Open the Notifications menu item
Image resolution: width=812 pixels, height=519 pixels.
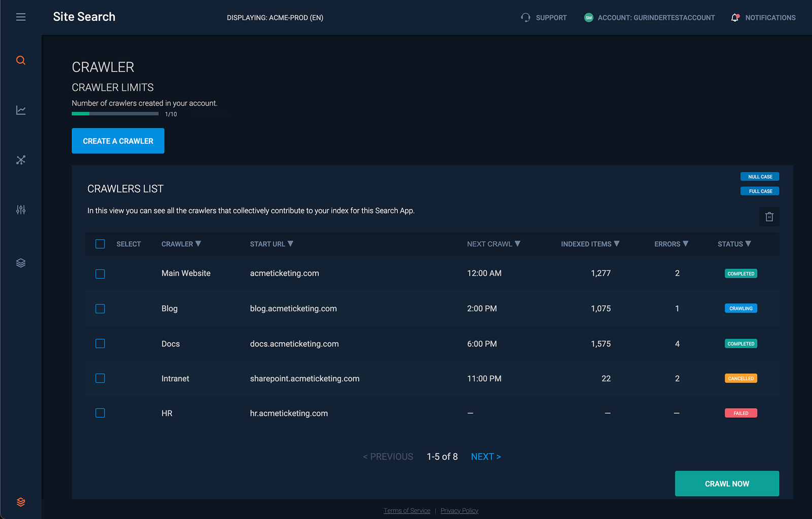point(770,18)
